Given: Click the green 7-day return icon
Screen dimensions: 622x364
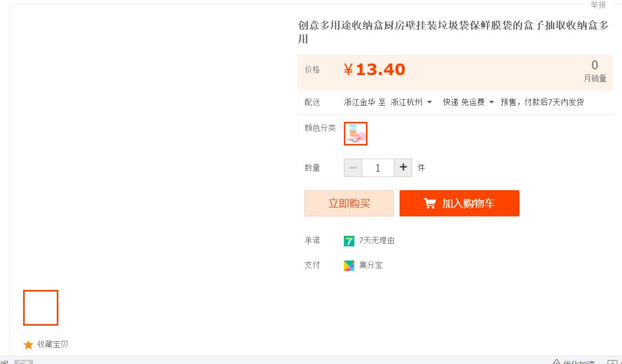Looking at the screenshot, I should click(x=349, y=241).
